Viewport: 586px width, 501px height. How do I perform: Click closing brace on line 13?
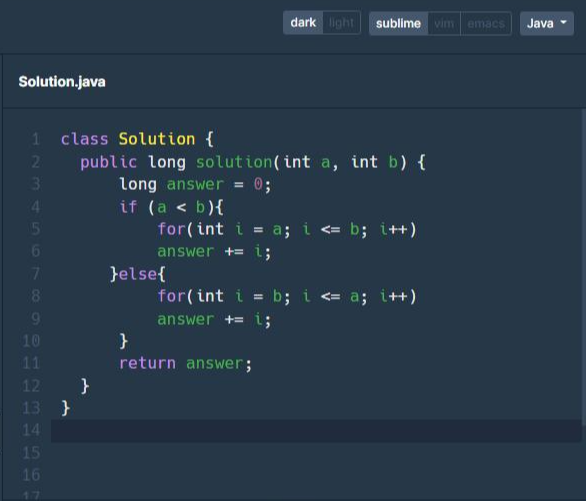pos(66,408)
